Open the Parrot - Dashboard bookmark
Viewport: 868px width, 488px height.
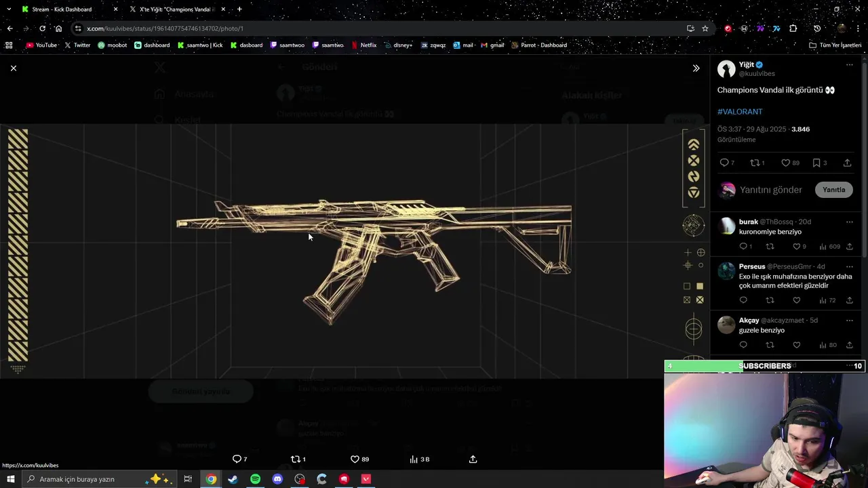click(x=539, y=45)
